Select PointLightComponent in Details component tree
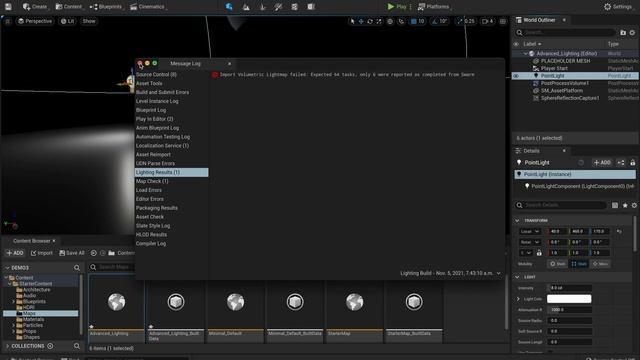 pyautogui.click(x=580, y=186)
